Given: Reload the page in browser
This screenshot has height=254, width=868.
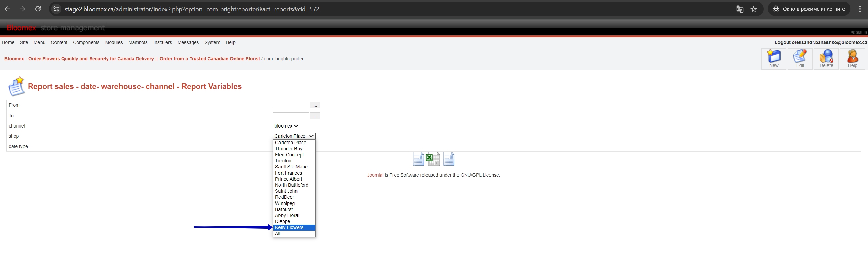Looking at the screenshot, I should [38, 9].
